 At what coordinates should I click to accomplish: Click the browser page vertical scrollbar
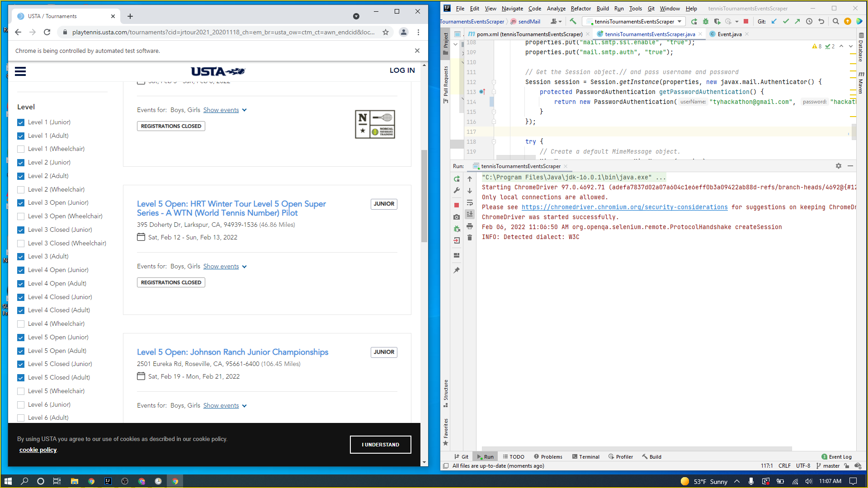[424, 197]
